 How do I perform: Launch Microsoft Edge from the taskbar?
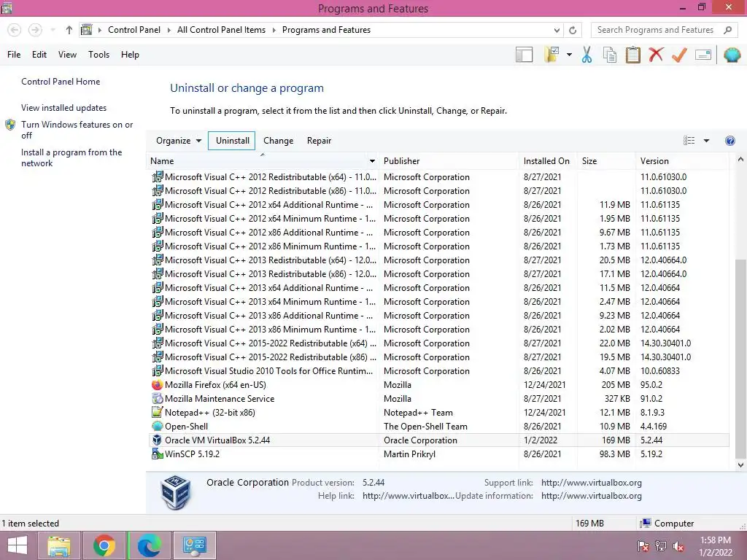(x=150, y=545)
